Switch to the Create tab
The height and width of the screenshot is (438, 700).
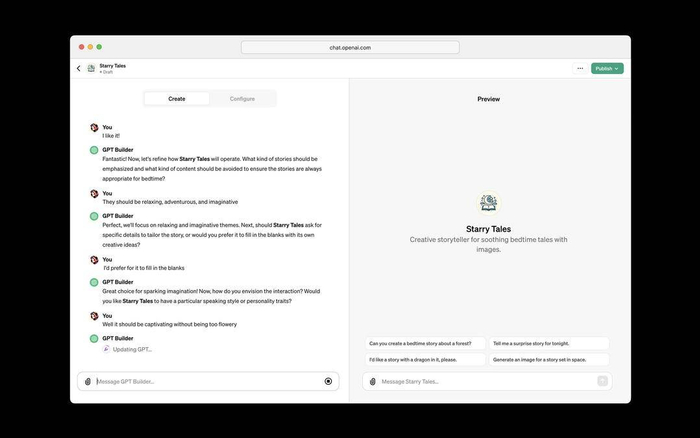[177, 99]
